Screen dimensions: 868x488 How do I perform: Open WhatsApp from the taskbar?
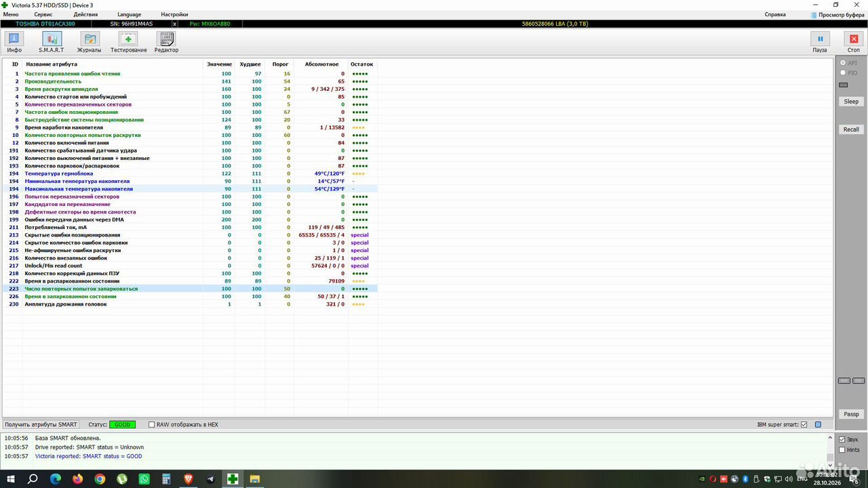pyautogui.click(x=144, y=479)
